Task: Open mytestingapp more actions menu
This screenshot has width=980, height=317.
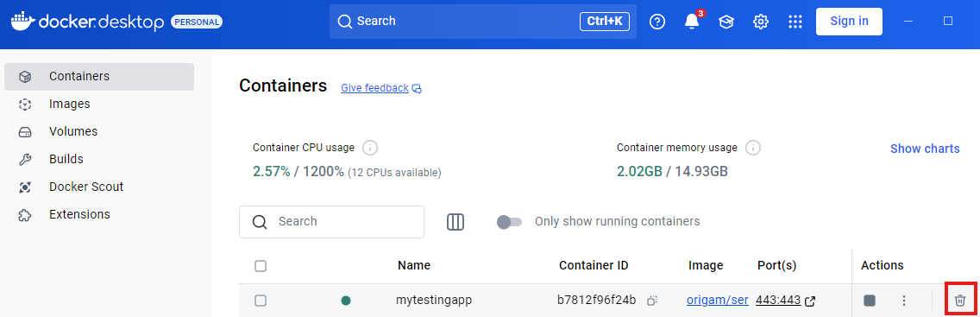Action: pos(904,301)
